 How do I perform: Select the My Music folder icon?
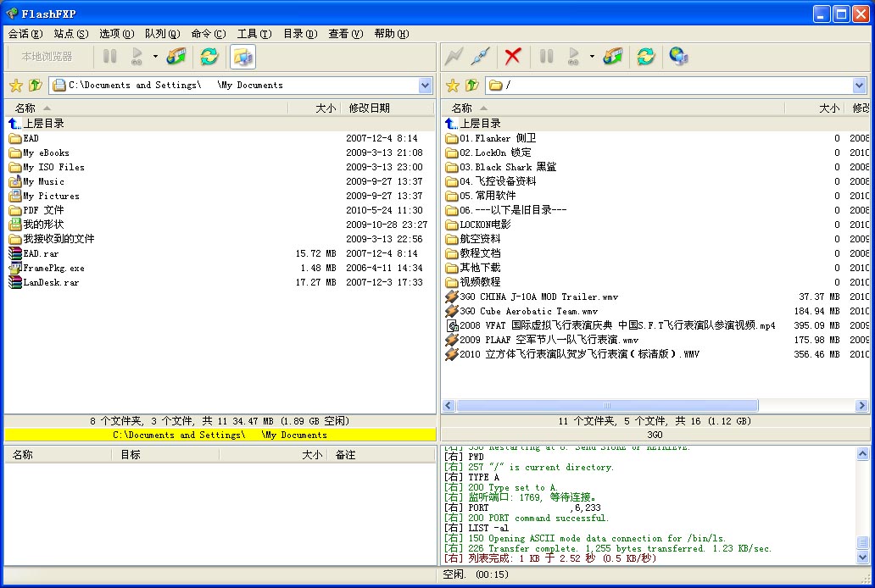15,181
